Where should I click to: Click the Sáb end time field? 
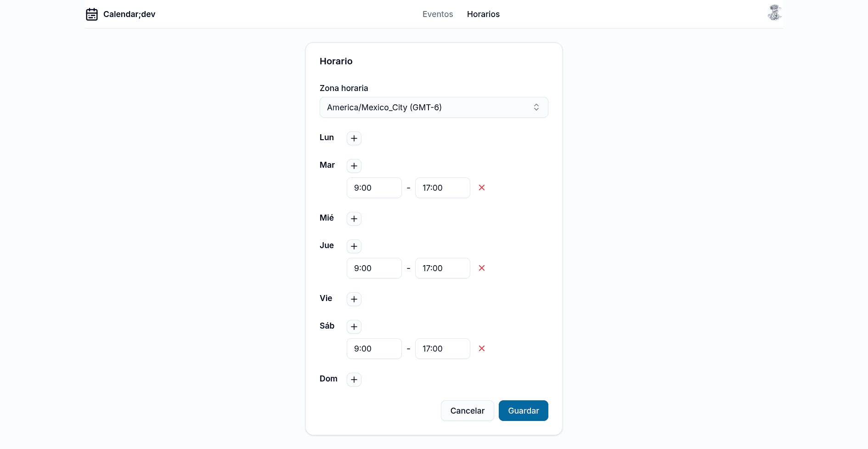click(442, 348)
